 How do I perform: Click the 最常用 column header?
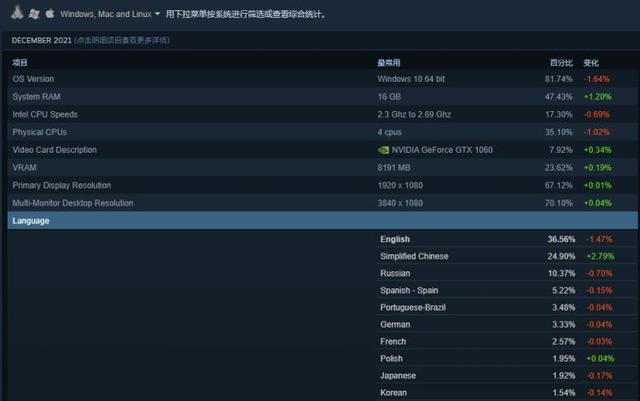tap(389, 62)
